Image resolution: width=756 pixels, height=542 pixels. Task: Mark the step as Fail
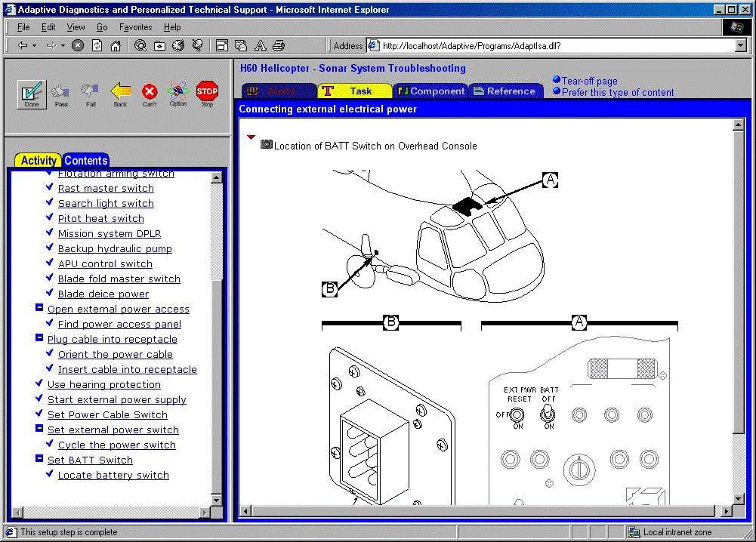pos(90,94)
